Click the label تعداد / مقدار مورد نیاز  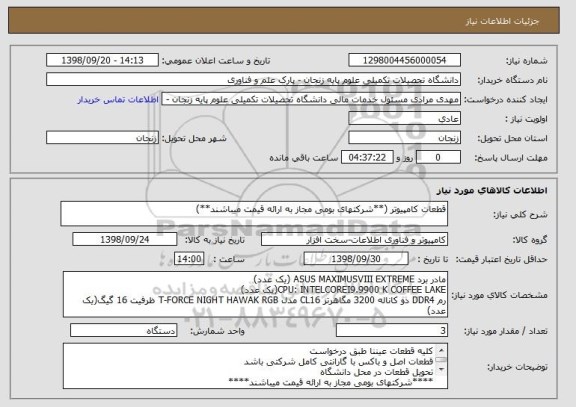click(505, 331)
